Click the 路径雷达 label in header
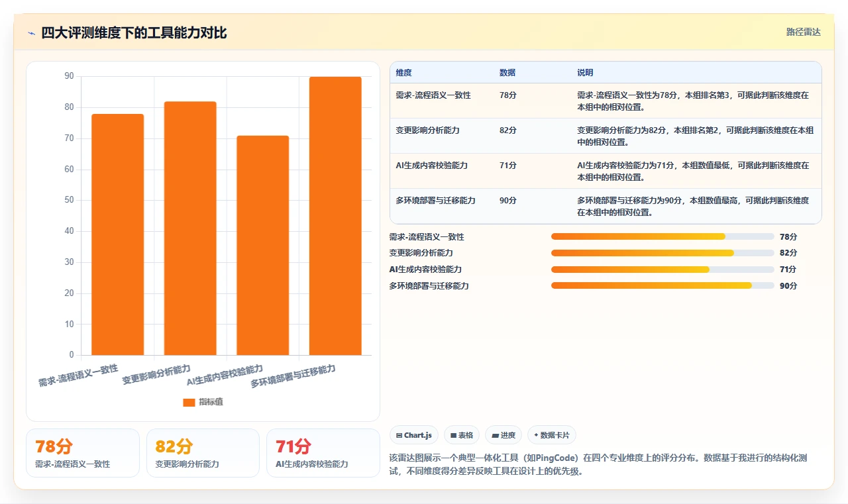 tap(803, 32)
